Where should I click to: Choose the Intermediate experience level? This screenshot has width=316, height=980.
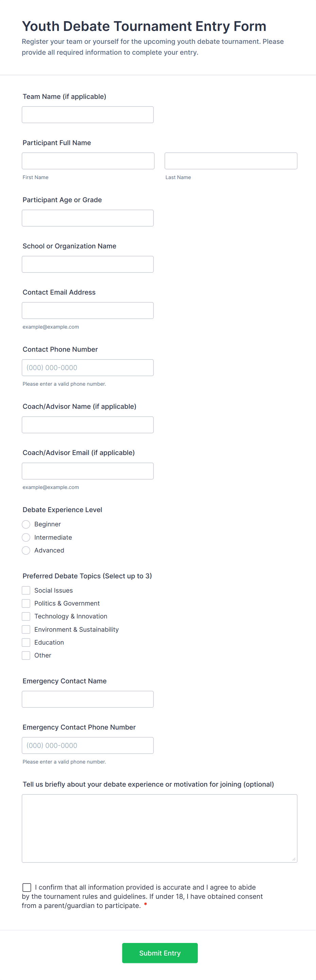26,538
